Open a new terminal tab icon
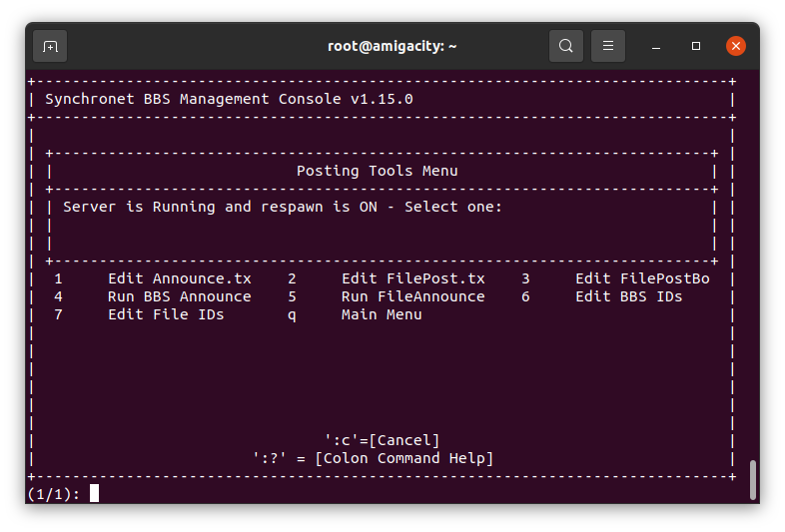Image resolution: width=785 pixels, height=532 pixels. (50, 46)
